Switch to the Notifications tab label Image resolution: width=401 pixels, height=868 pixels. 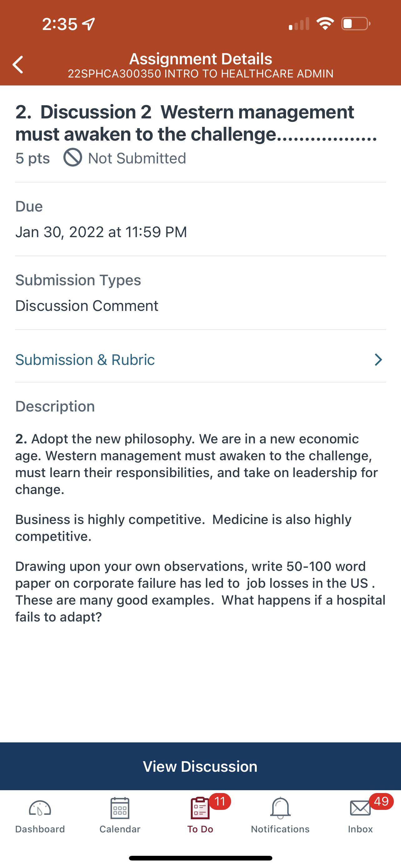coord(280,829)
